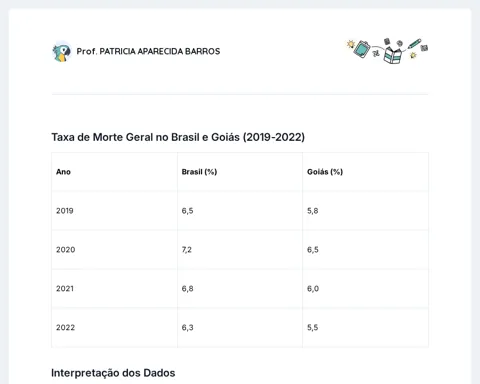Viewport: 480px width, 384px height.
Task: Click the Interpretação dos Dados heading
Action: pos(113,373)
